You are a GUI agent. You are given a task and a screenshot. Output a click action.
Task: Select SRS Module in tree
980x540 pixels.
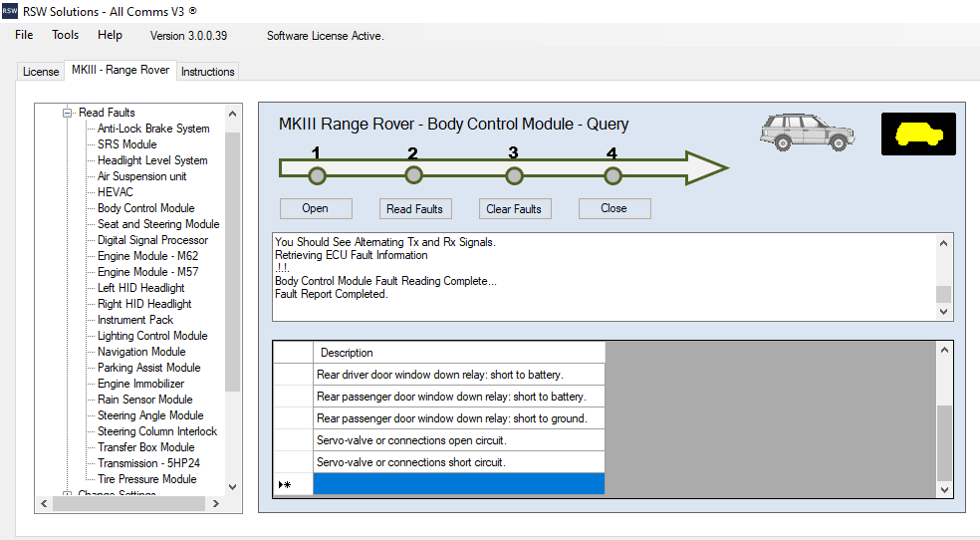[126, 144]
